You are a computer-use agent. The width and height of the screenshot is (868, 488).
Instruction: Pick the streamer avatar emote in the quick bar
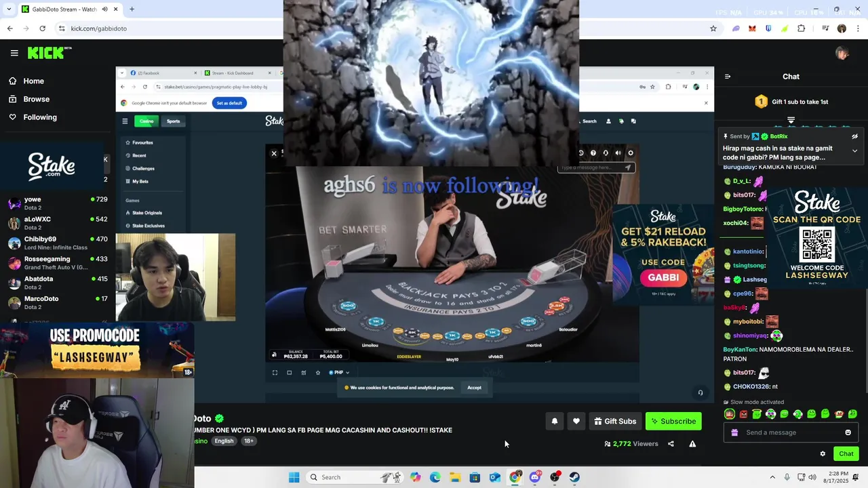pos(729,414)
